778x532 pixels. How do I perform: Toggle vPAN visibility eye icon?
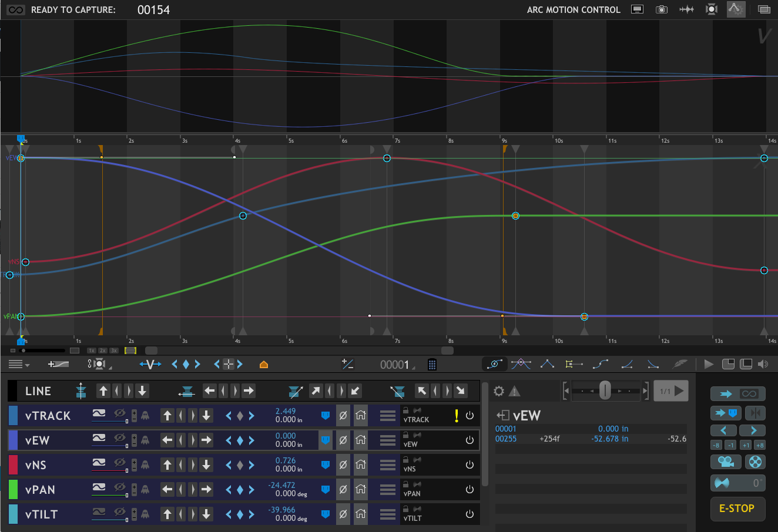120,487
